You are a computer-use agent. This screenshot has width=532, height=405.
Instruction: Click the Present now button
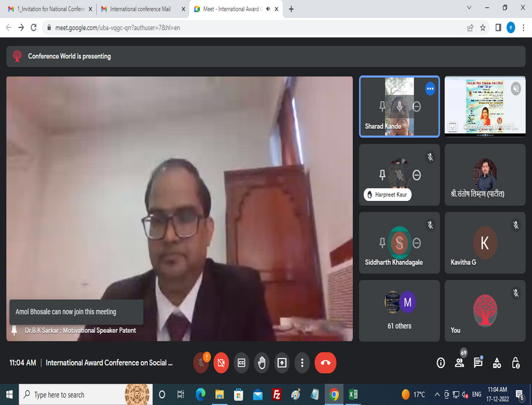[282, 363]
